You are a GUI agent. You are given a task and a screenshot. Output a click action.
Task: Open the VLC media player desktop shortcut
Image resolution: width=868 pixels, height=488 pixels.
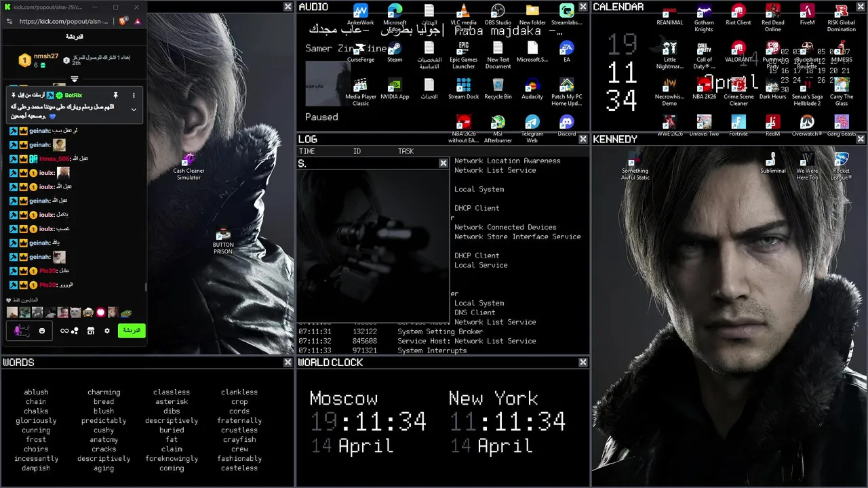tap(464, 17)
